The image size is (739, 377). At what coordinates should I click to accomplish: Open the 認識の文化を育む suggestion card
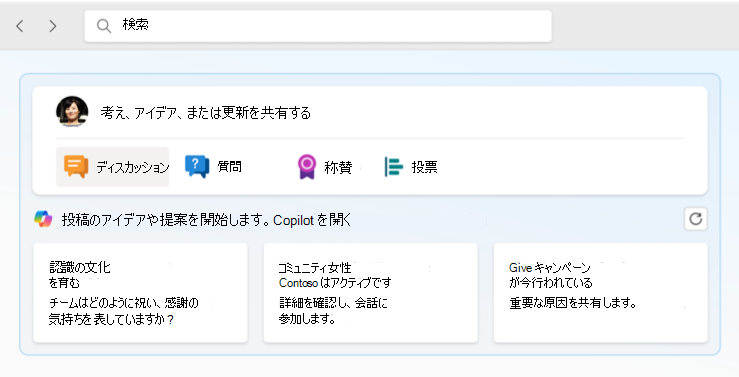[x=140, y=293]
